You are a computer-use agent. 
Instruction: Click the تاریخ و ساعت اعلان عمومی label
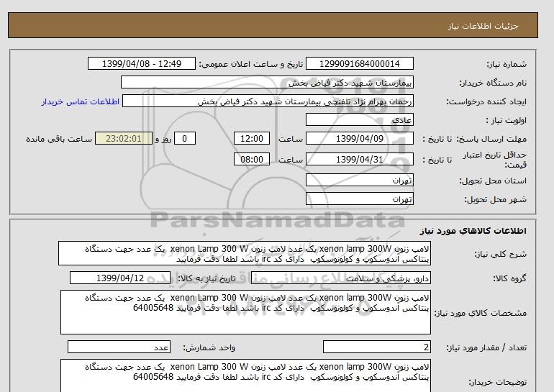tap(251, 64)
